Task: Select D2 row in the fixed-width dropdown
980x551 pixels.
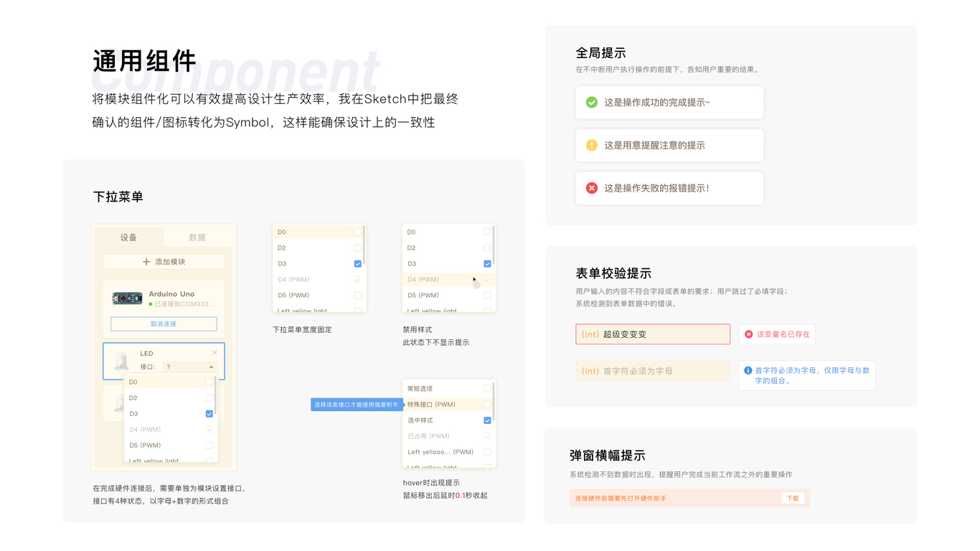Action: pos(318,248)
